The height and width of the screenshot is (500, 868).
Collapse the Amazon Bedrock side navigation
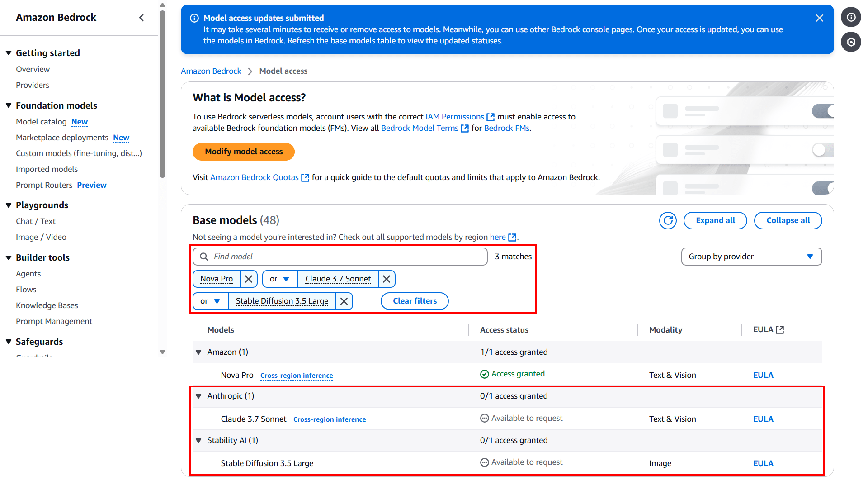[x=142, y=18]
